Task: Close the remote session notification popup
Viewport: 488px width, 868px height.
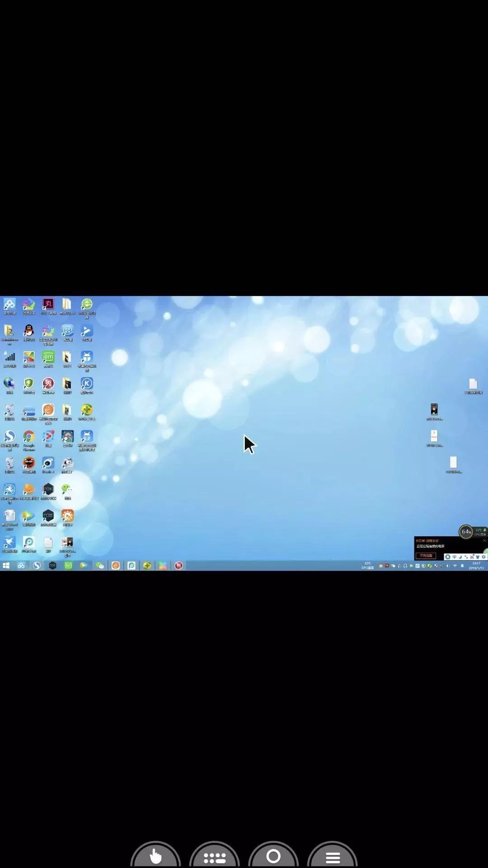Action: click(484, 540)
